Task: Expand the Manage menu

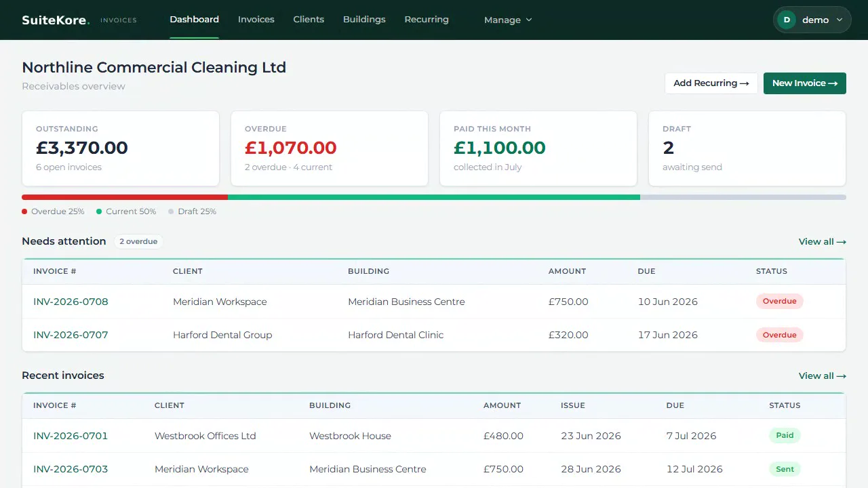Action: [x=508, y=20]
